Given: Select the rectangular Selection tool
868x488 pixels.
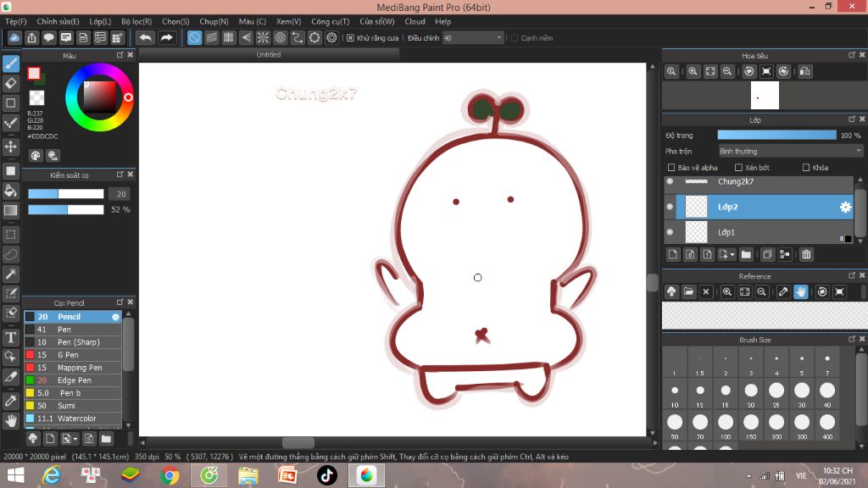Looking at the screenshot, I should (x=11, y=235).
